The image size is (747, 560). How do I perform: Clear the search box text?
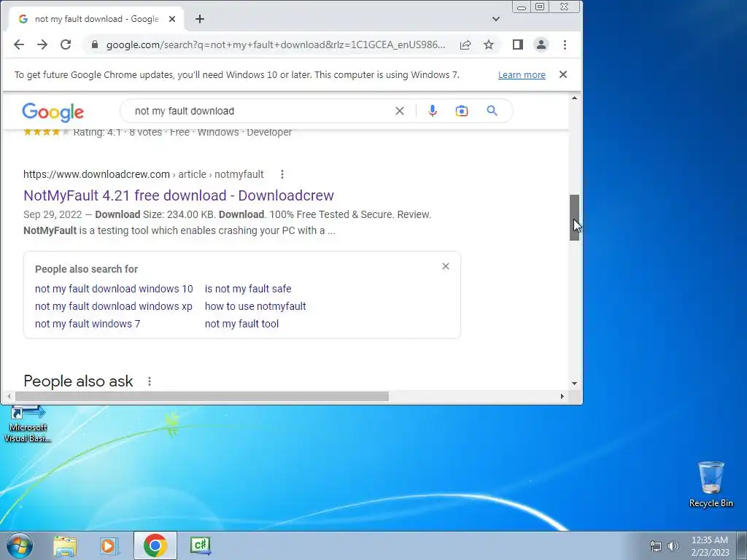400,111
